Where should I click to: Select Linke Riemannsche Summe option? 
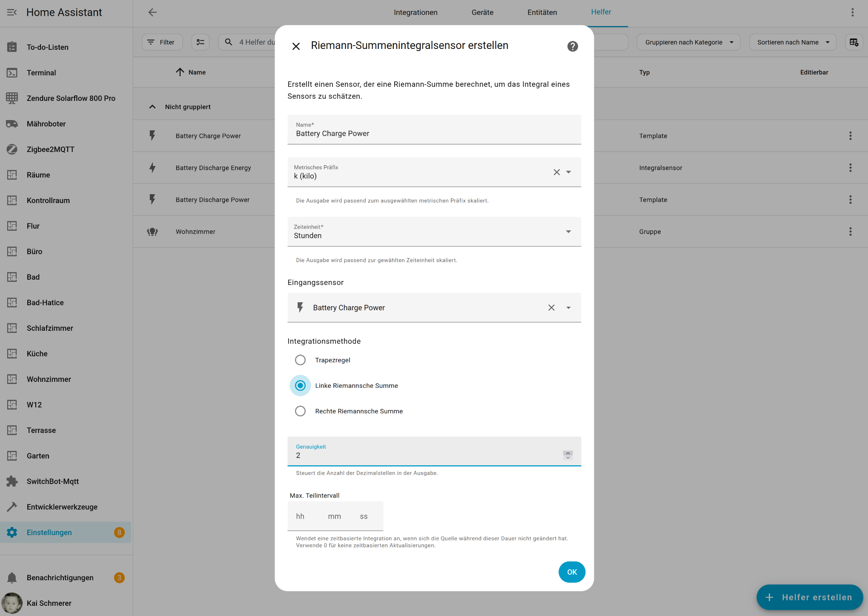coord(300,386)
